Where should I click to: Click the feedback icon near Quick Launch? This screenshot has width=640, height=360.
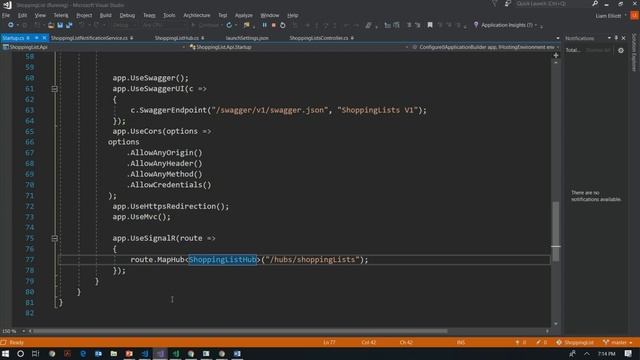(508, 4)
